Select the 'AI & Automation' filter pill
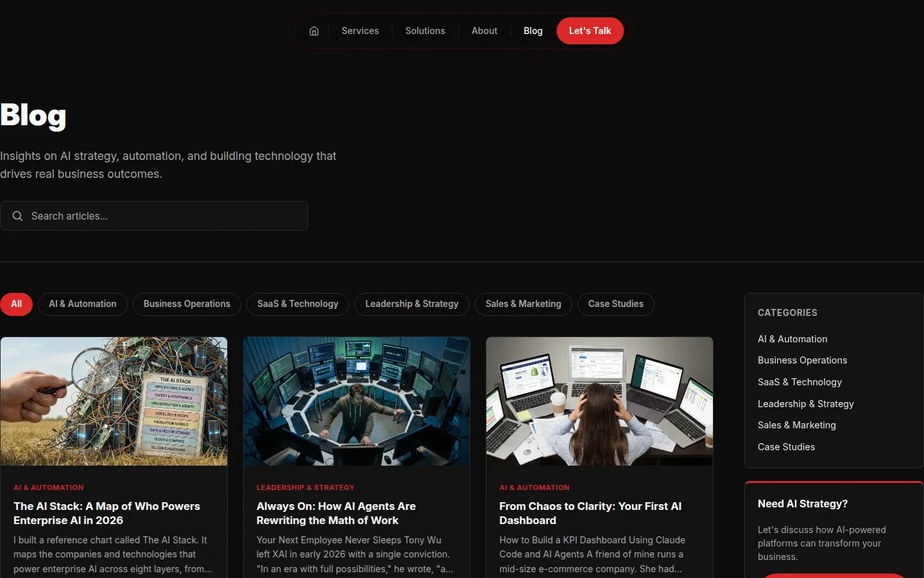924x578 pixels. click(x=82, y=304)
